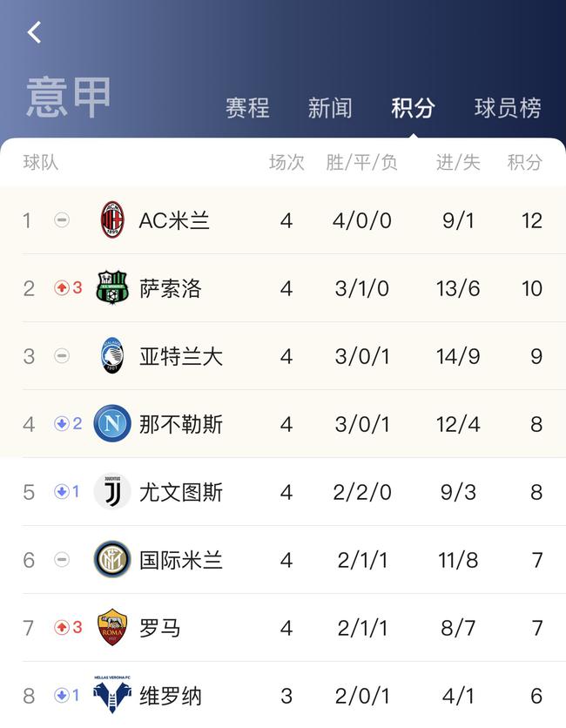Switch to the 赛程 tab

tap(247, 108)
